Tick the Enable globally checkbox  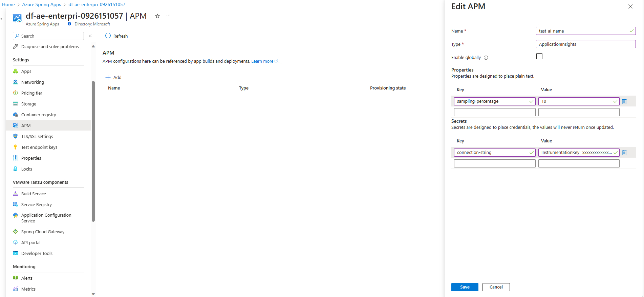(x=539, y=56)
